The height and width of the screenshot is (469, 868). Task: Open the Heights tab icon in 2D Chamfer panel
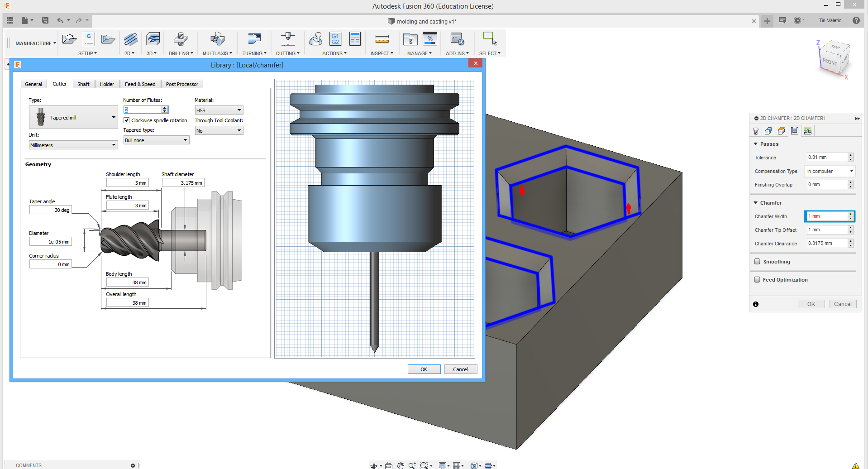pos(782,131)
